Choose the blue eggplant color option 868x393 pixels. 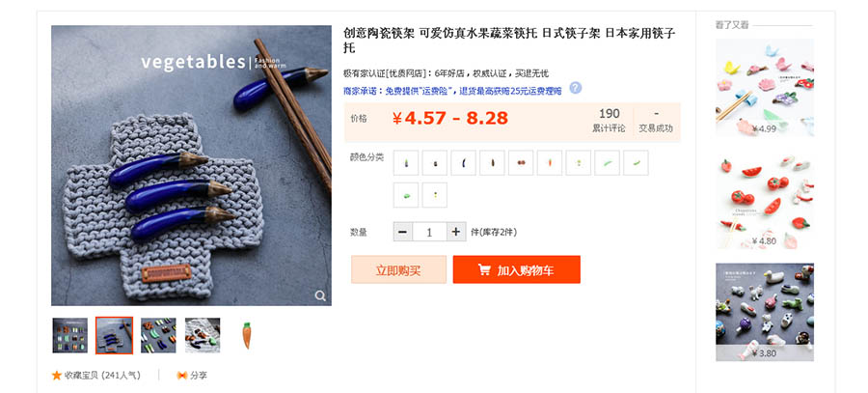(x=463, y=163)
